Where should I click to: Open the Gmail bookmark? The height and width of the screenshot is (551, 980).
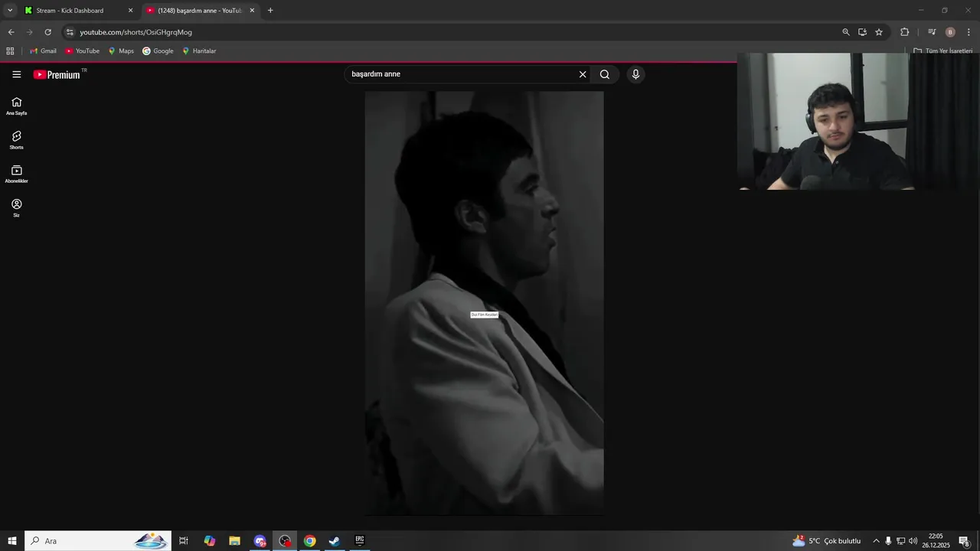(43, 51)
